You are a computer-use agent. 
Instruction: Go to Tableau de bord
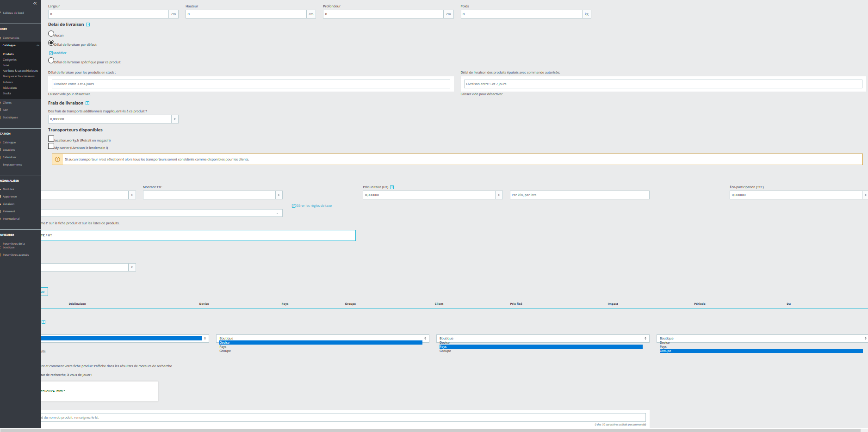13,13
